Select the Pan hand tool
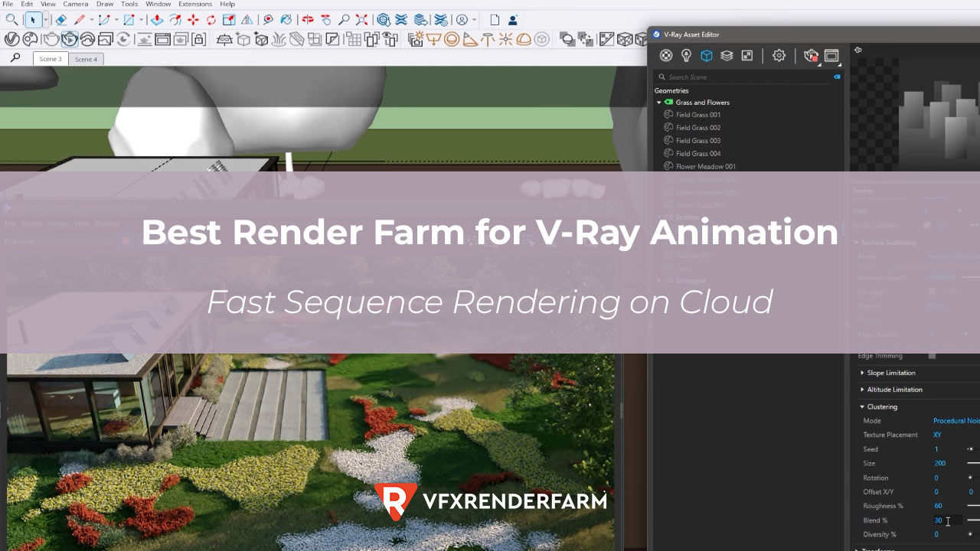This screenshot has height=551, width=980. [x=326, y=20]
